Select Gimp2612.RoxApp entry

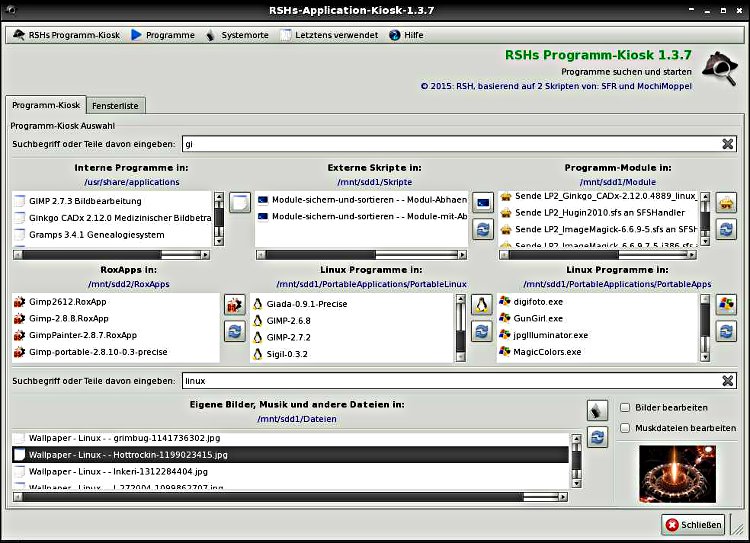pyautogui.click(x=116, y=301)
